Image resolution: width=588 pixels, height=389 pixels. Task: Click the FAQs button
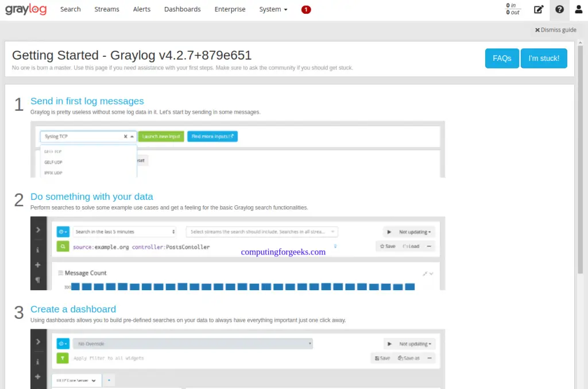tap(502, 58)
